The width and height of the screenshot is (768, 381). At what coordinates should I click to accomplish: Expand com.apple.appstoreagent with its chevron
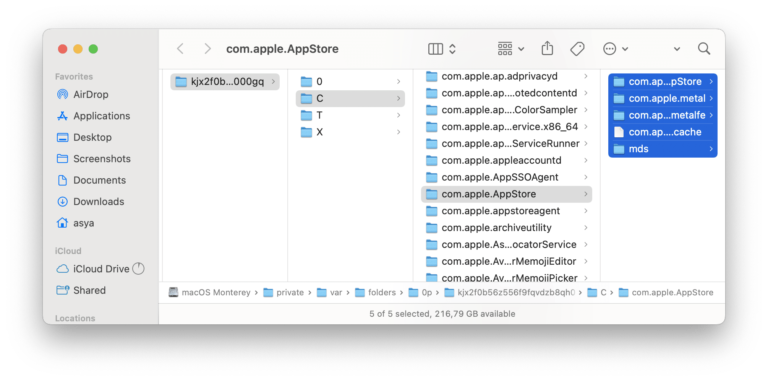586,211
